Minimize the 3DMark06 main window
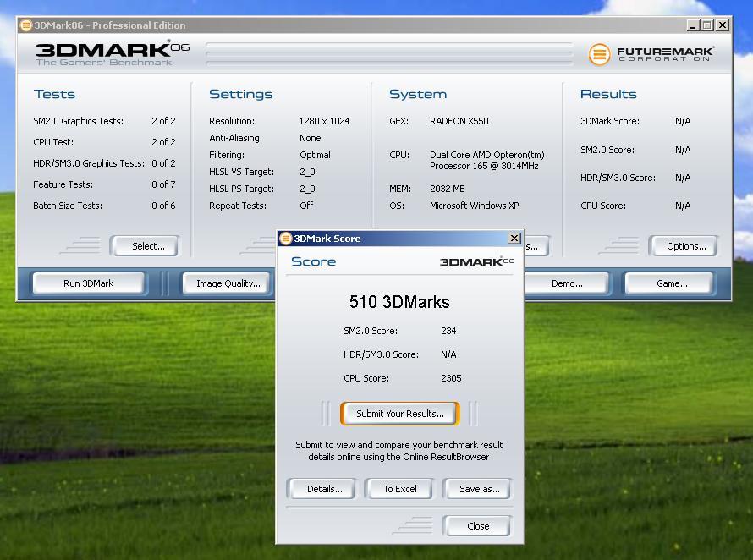 coord(692,25)
